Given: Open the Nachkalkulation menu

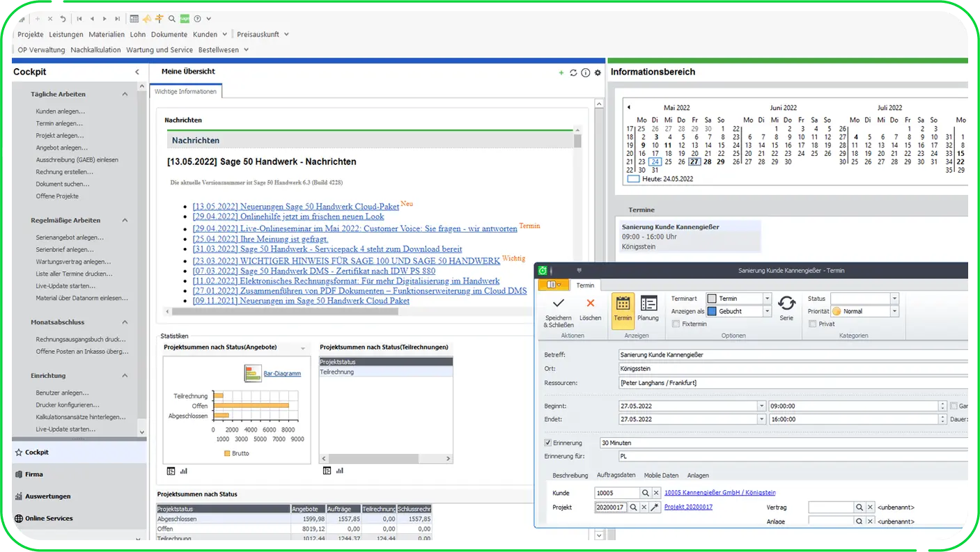Looking at the screenshot, I should pyautogui.click(x=96, y=49).
